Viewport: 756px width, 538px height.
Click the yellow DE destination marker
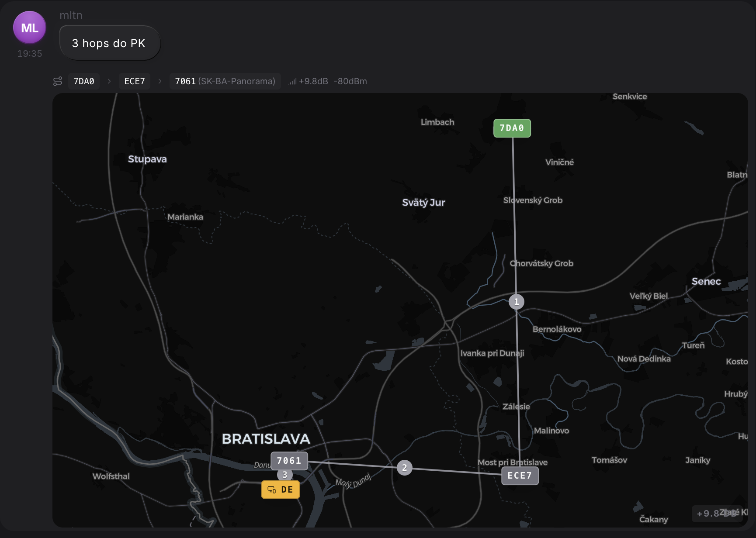click(x=281, y=490)
